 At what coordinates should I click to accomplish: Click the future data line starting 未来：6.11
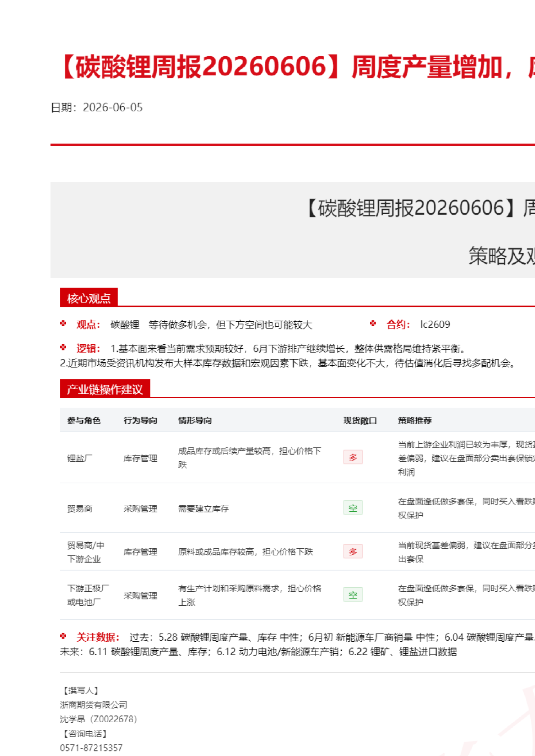258,652
